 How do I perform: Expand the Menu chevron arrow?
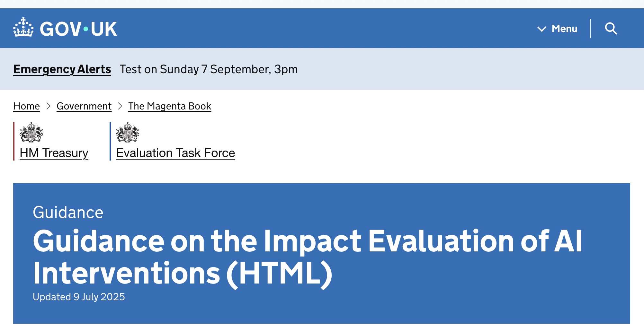pos(541,29)
